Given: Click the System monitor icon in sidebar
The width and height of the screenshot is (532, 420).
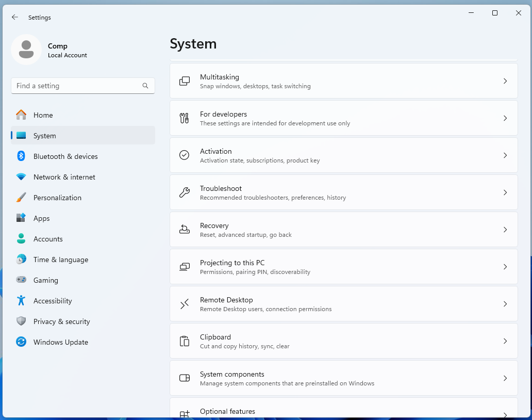Looking at the screenshot, I should pyautogui.click(x=21, y=136).
